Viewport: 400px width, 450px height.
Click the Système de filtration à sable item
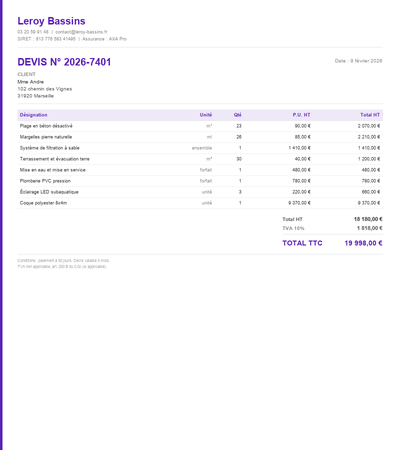click(49, 148)
